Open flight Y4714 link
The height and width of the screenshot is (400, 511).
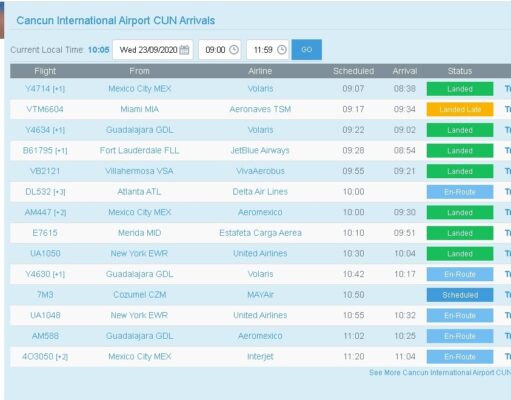[x=45, y=89]
